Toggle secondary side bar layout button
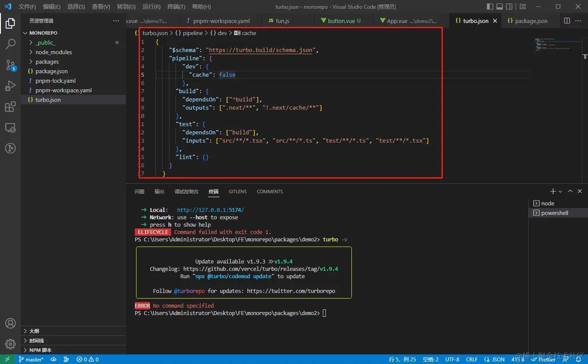This screenshot has width=588, height=364. click(510, 6)
